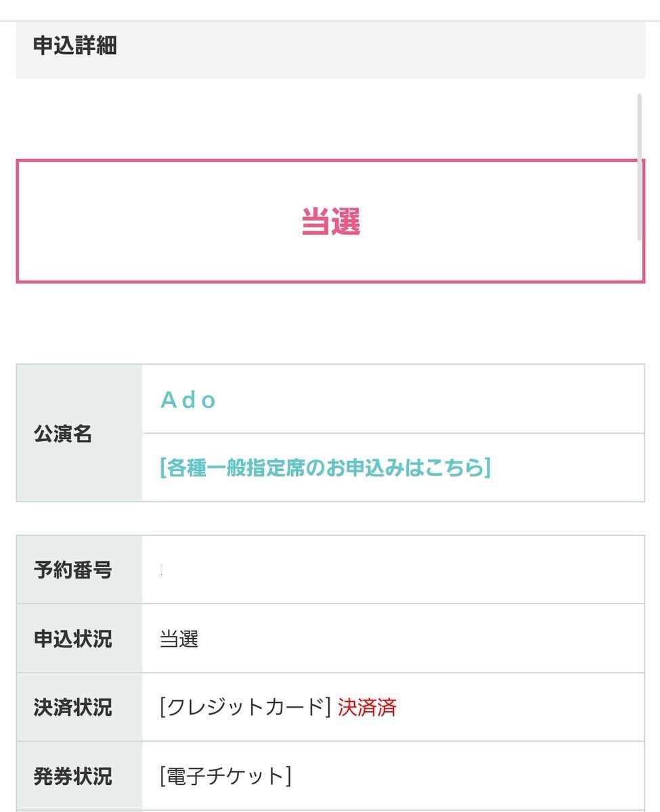Select the 申込状況 label cell

point(79,639)
